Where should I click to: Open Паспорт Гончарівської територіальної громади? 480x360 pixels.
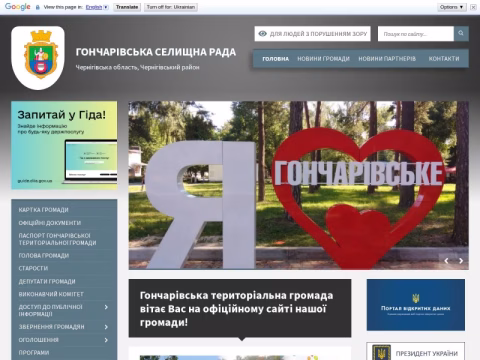tap(57, 239)
